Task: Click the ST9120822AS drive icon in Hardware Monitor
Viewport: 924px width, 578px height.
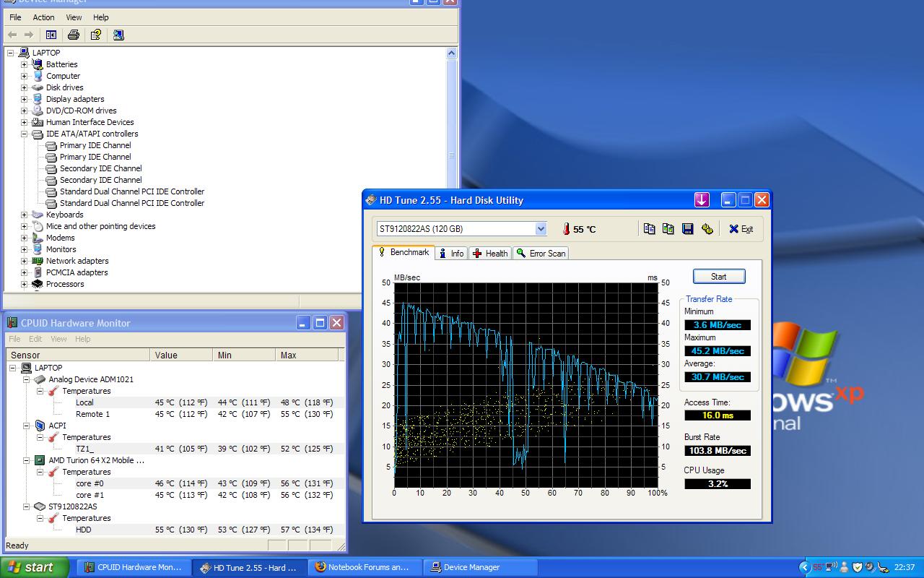Action: (x=40, y=506)
